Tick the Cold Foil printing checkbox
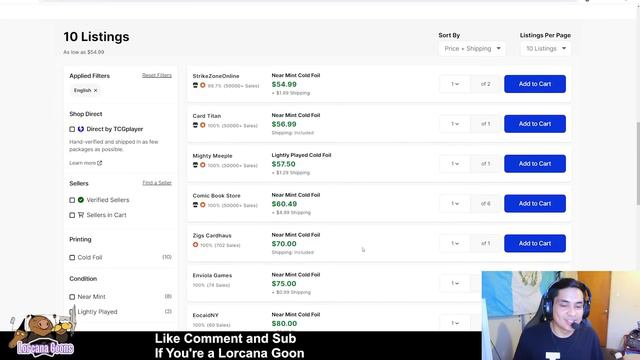This screenshot has width=640, height=360. point(72,258)
